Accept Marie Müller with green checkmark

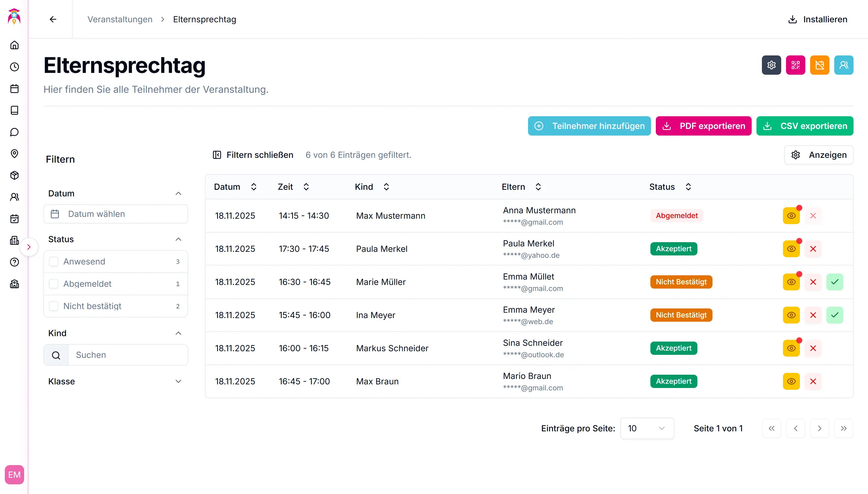pos(834,282)
